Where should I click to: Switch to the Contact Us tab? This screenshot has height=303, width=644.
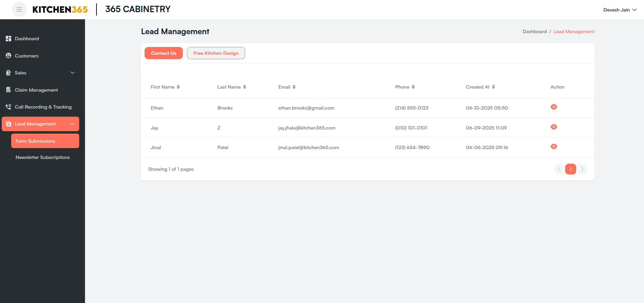(164, 53)
